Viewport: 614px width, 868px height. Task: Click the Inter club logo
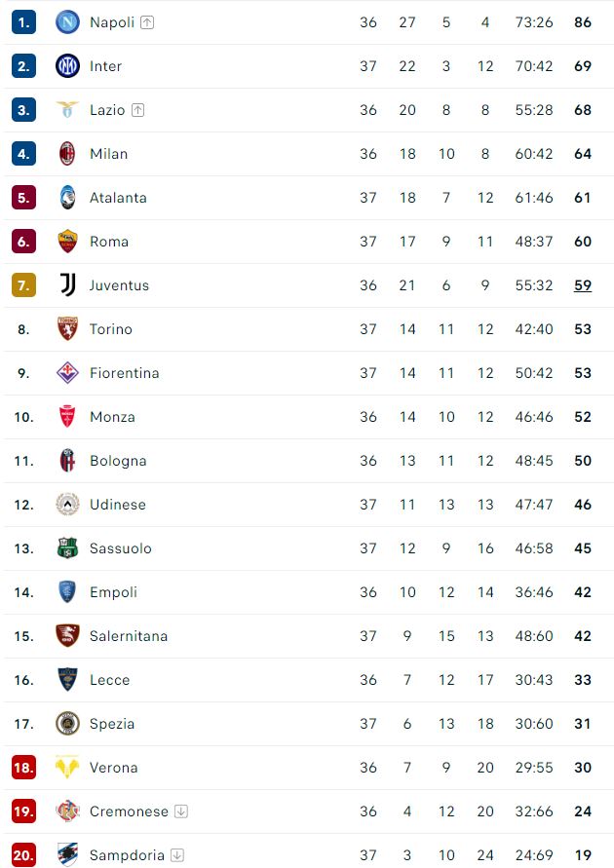pos(67,66)
